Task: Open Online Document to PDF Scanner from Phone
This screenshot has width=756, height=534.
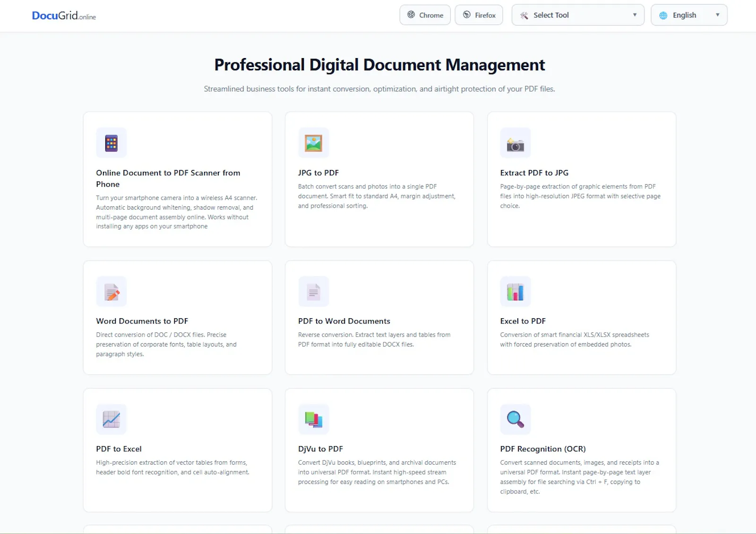Action: [x=168, y=178]
